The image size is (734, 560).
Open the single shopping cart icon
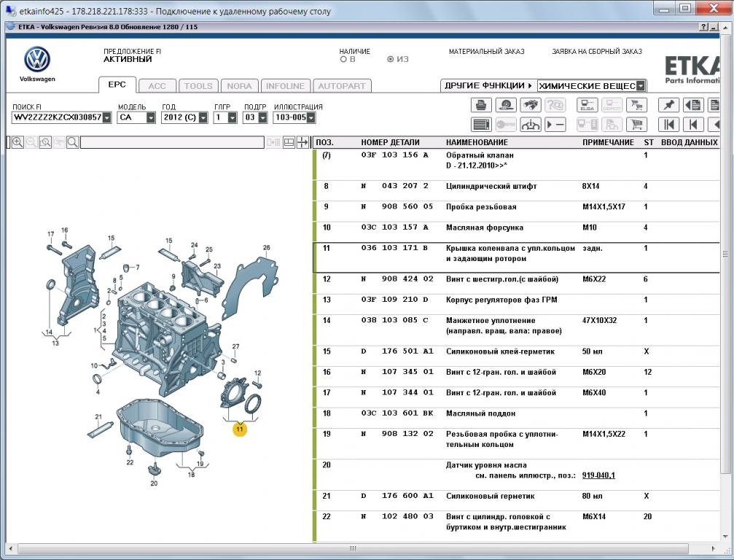pyautogui.click(x=636, y=125)
